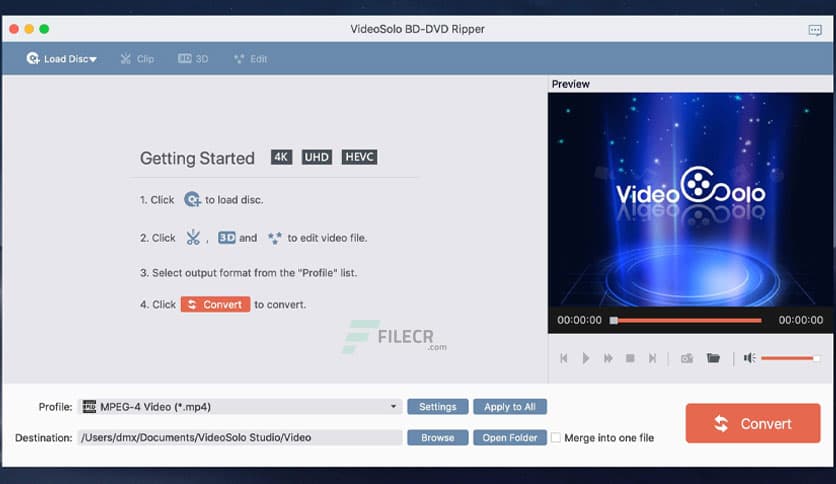Jump to previous chapter in preview
Image resolution: width=836 pixels, height=484 pixels.
click(x=564, y=358)
